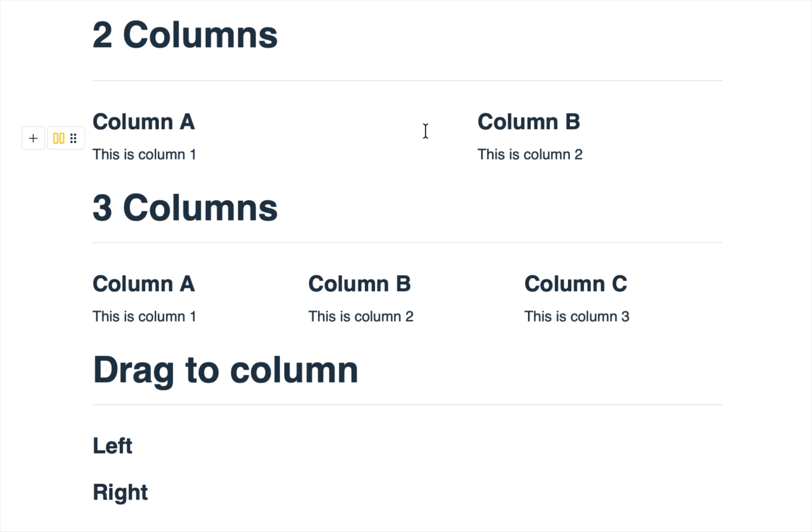Click "Column A" heading under 2 Columns
Screen dimensions: 812x532
pyautogui.click(x=143, y=122)
